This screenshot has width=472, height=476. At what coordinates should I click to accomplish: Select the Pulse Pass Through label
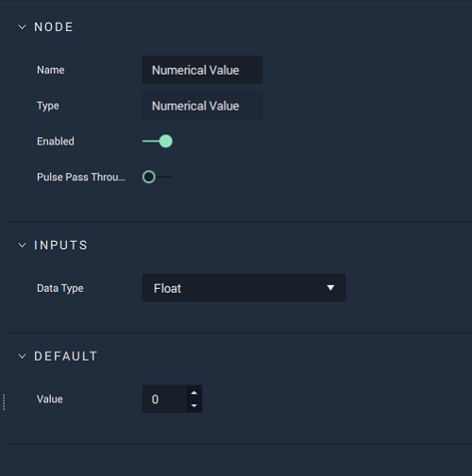81,177
